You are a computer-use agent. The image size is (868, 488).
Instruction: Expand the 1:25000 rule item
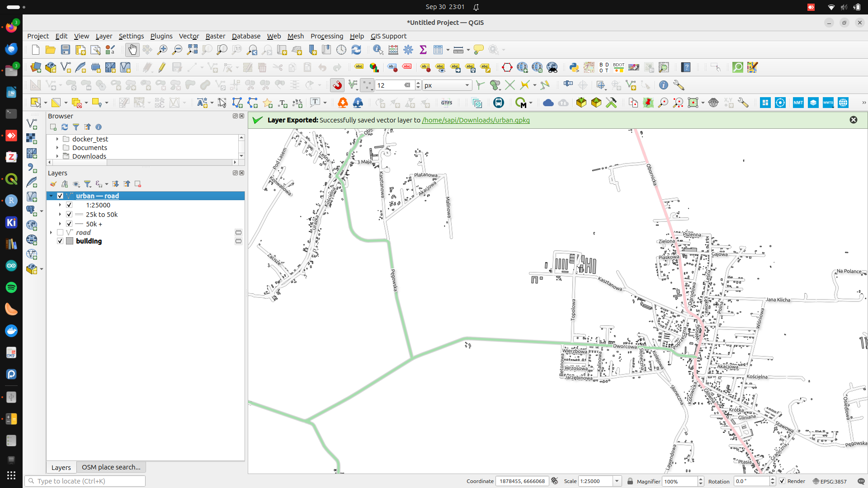60,205
